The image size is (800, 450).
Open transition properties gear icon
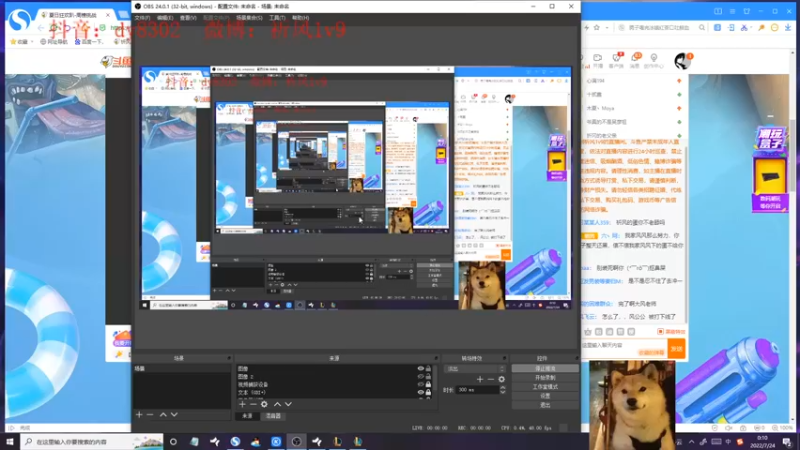[502, 379]
